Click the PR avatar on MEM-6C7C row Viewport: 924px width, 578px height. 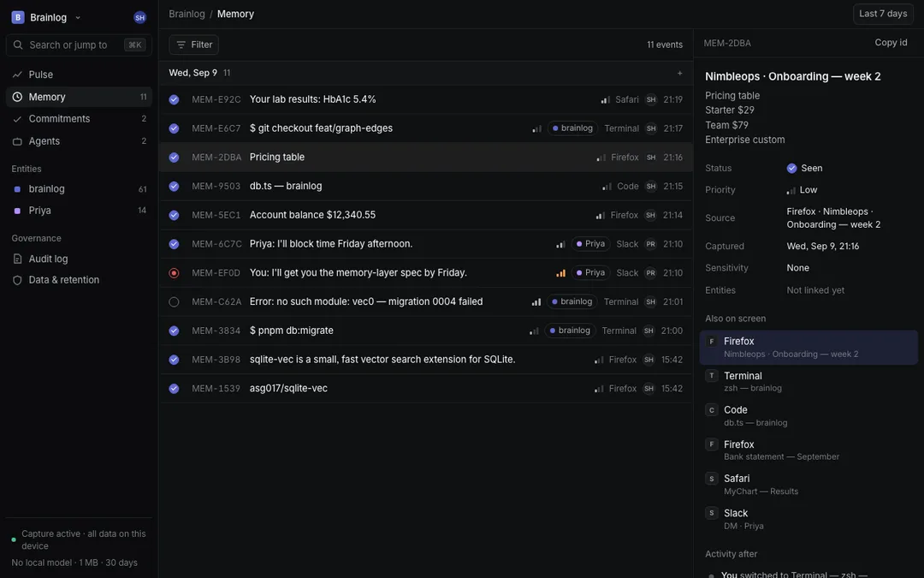coord(650,244)
